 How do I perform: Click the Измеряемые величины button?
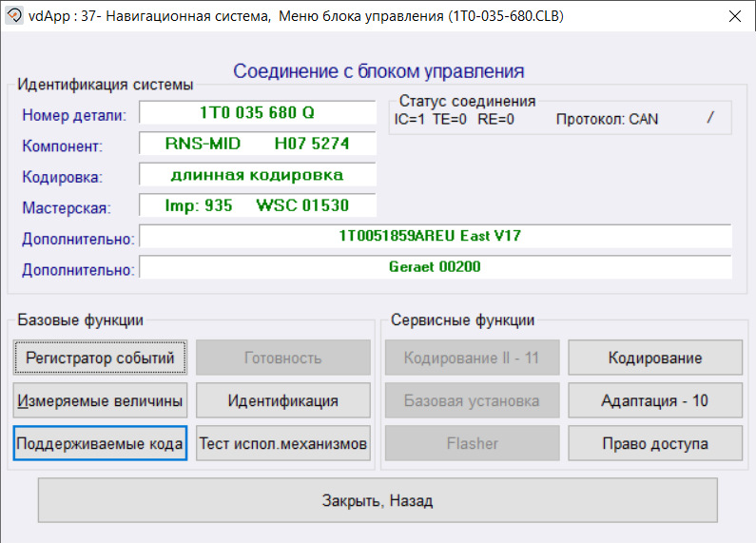click(x=100, y=400)
